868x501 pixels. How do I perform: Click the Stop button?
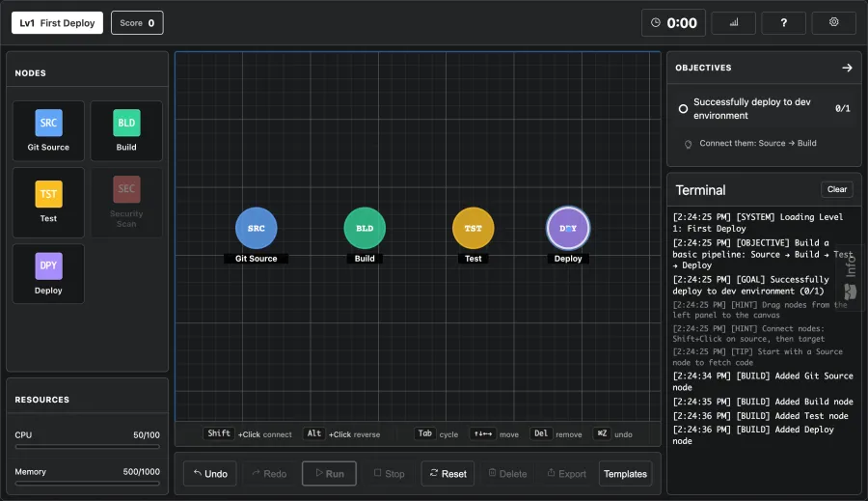[x=390, y=474]
